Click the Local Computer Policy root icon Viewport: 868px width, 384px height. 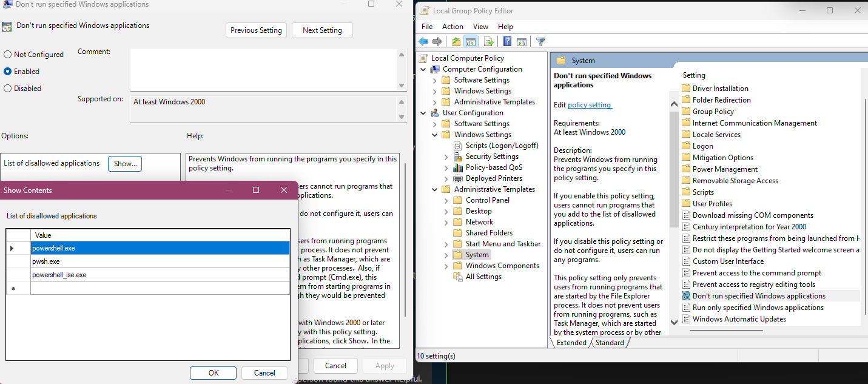pos(424,58)
